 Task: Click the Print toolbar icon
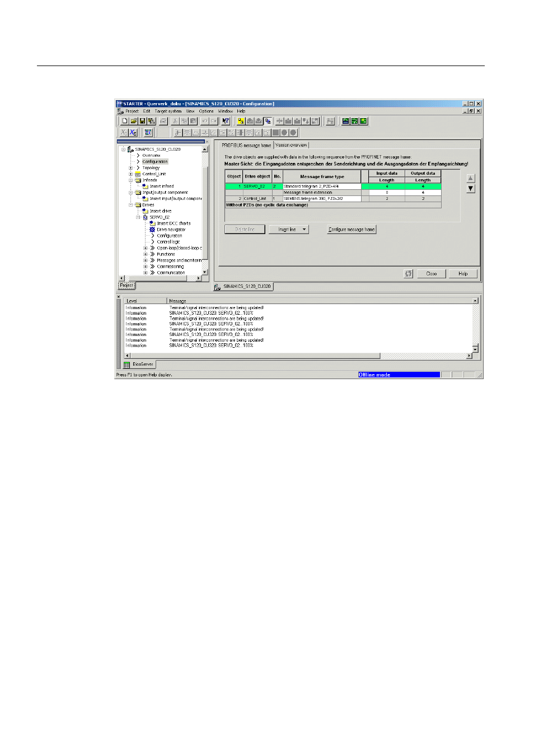163,121
